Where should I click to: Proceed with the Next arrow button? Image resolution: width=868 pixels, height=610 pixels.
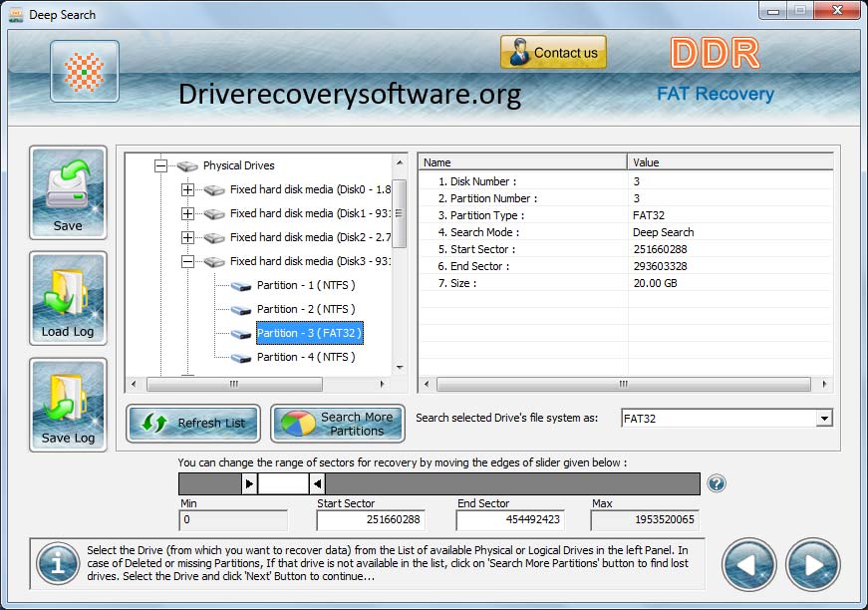[812, 564]
